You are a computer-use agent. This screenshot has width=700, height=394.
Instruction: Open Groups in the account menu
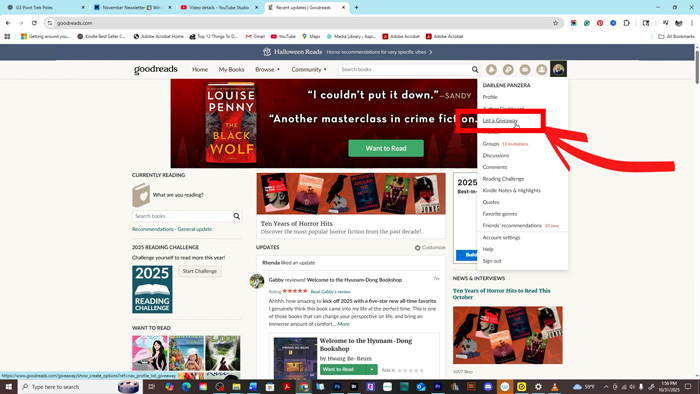tap(491, 144)
